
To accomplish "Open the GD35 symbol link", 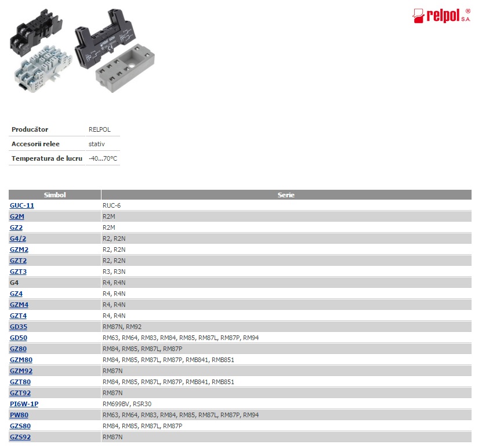I will tap(19, 327).
